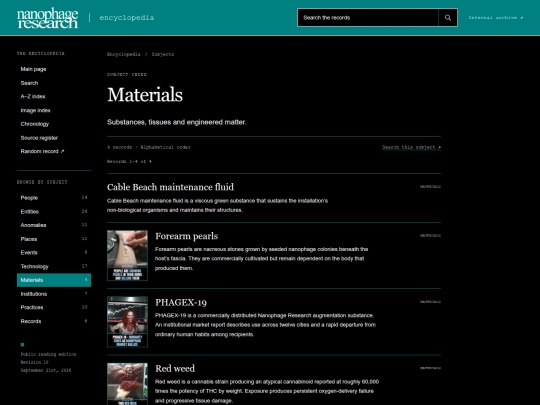Open the Chronology page
This screenshot has width=540, height=405.
pos(54,124)
